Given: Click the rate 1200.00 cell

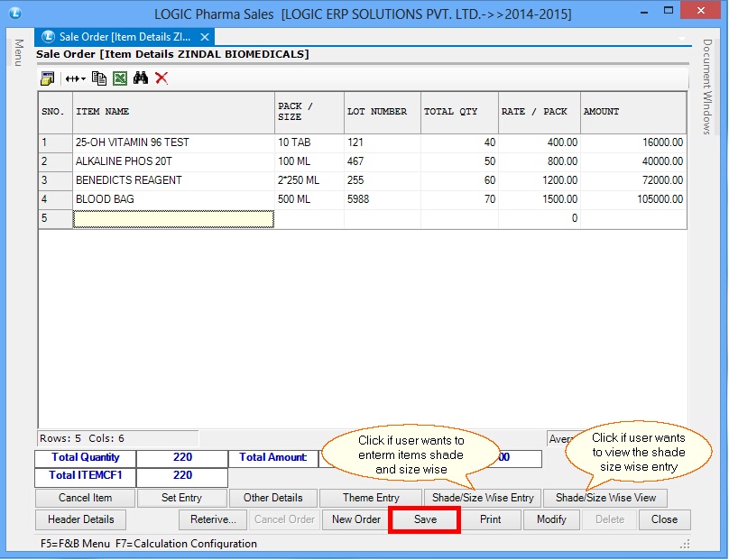Looking at the screenshot, I should [x=540, y=180].
